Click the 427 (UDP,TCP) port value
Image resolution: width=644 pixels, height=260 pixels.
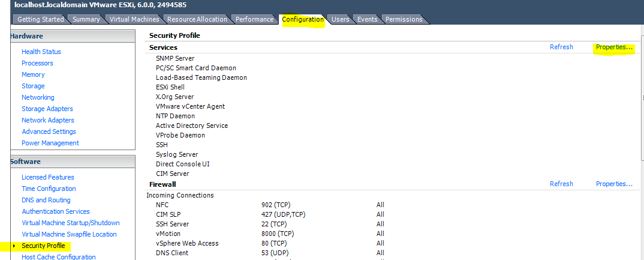click(x=284, y=214)
